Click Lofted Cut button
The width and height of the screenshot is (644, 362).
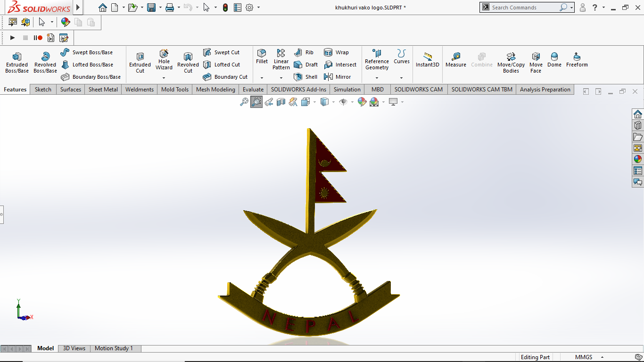click(x=222, y=65)
